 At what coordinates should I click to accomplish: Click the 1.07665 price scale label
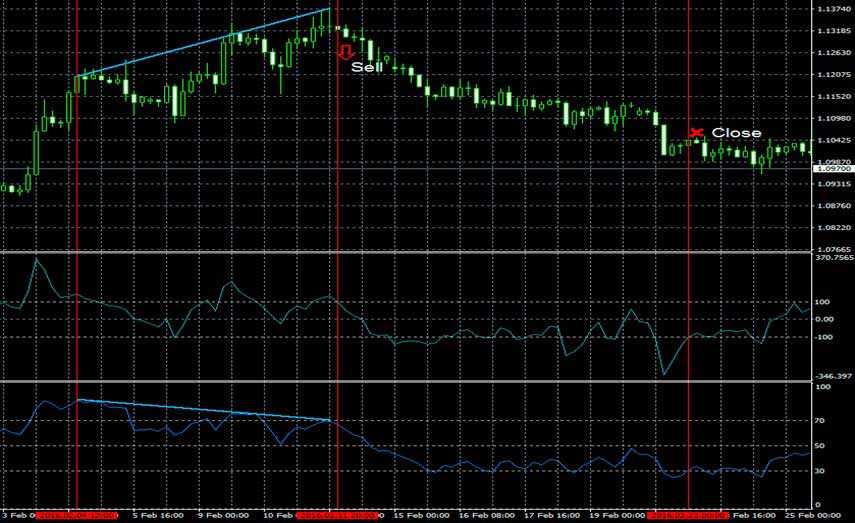[x=834, y=249]
